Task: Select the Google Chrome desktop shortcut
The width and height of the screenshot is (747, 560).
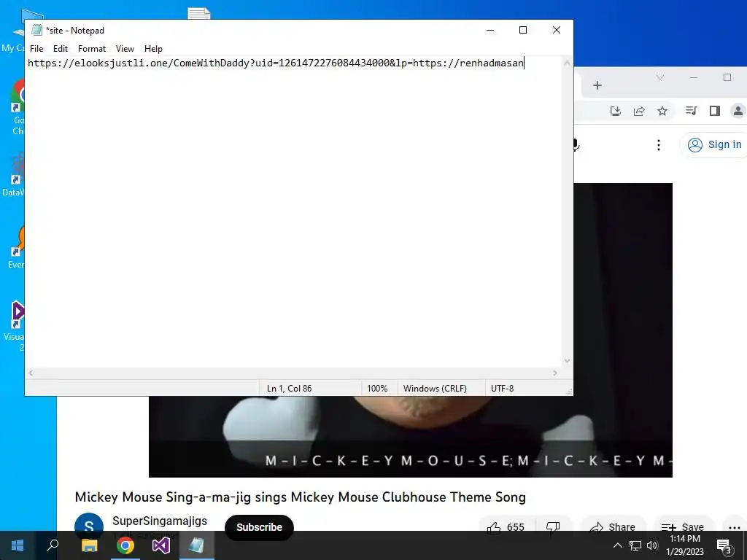Action: tap(18, 107)
